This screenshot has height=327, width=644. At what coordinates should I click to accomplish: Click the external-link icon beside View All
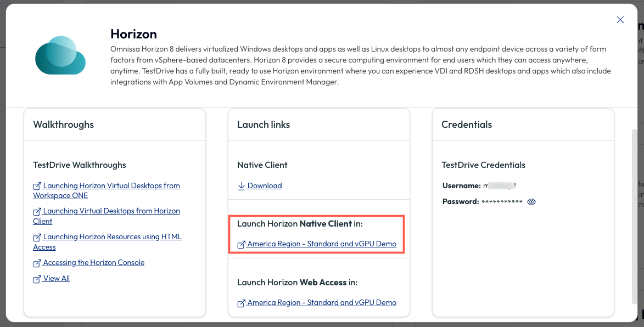37,279
